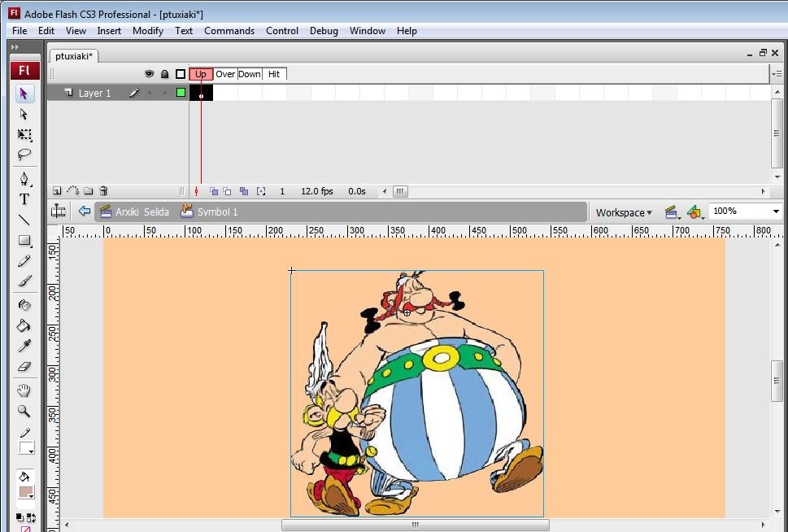The width and height of the screenshot is (788, 532).
Task: Click Add Motion Guide icon
Action: coord(73,191)
